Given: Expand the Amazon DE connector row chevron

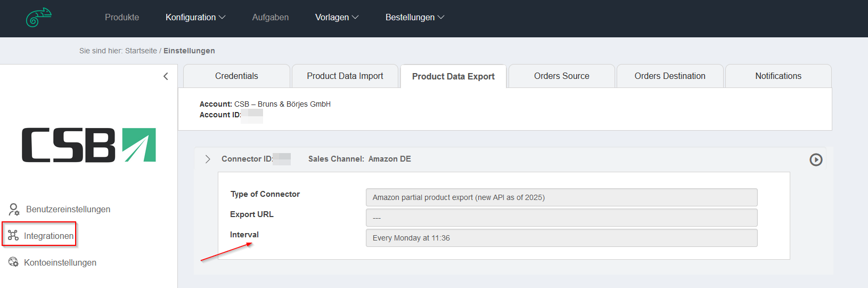Looking at the screenshot, I should click(x=208, y=159).
